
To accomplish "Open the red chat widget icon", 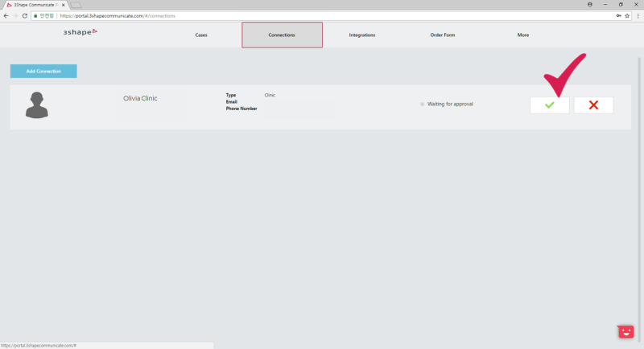I will point(625,331).
